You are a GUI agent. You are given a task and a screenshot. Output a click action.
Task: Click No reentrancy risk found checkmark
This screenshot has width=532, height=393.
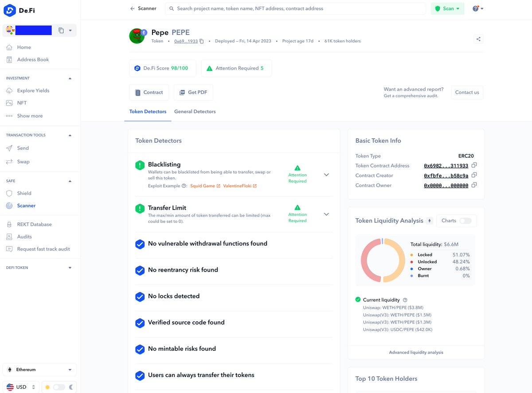(x=140, y=270)
